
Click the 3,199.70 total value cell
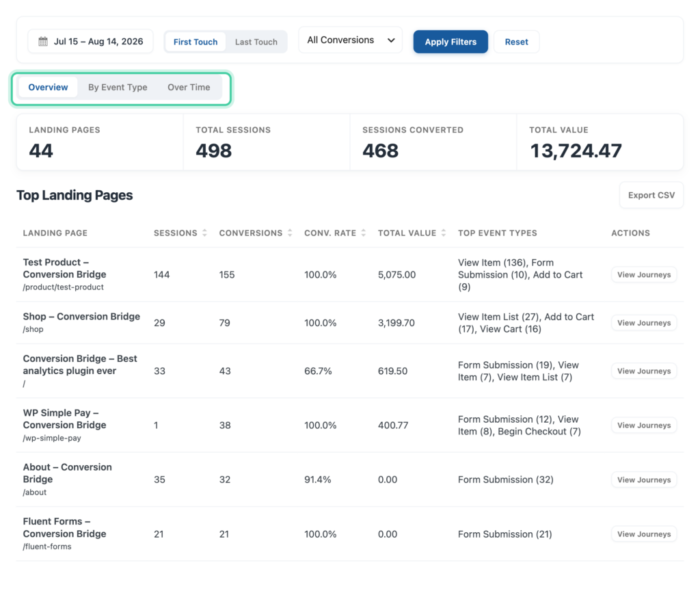(396, 323)
